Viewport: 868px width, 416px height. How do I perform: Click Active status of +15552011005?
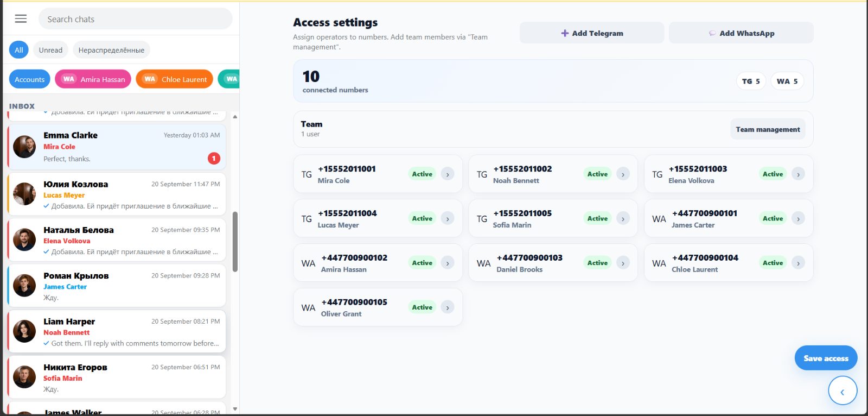coord(597,219)
